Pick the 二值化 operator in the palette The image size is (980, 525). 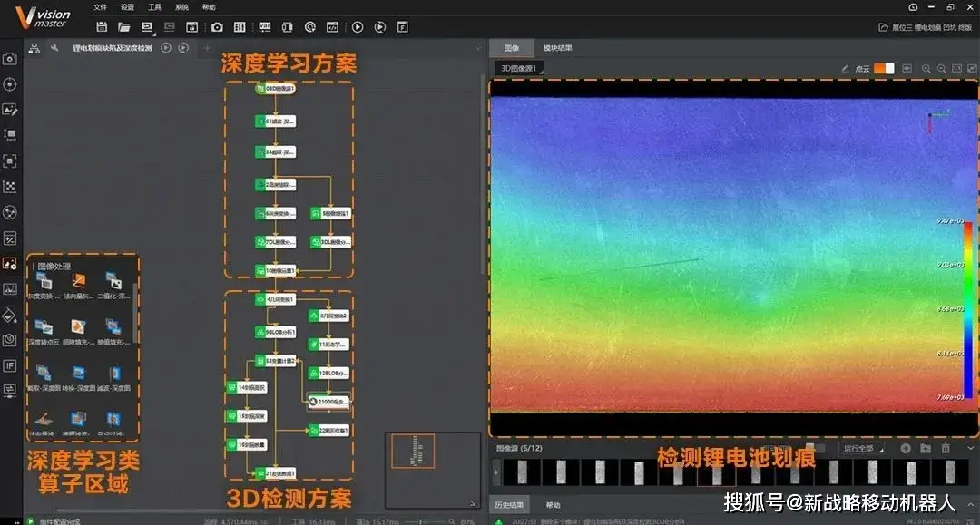click(x=113, y=286)
